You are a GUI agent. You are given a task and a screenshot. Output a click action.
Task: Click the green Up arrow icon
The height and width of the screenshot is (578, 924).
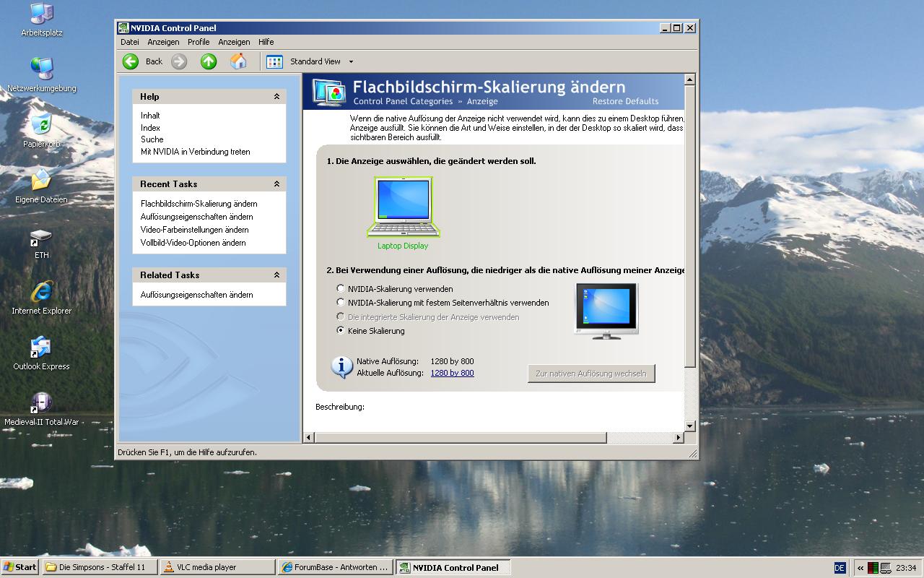[x=209, y=61]
